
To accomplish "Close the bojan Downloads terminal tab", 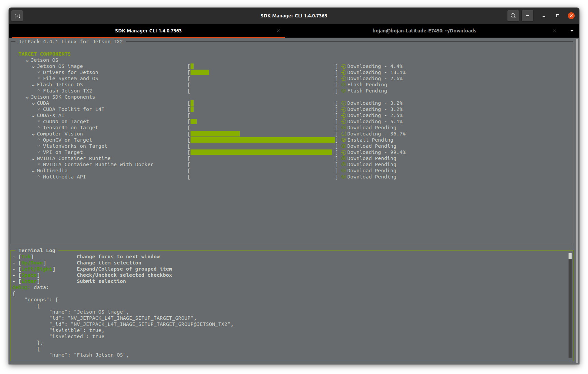I will tap(555, 31).
